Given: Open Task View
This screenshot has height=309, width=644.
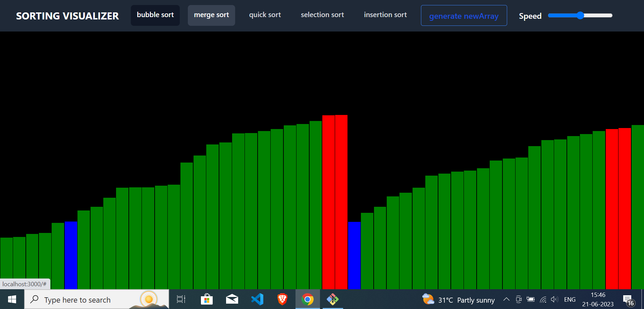Looking at the screenshot, I should (x=181, y=299).
